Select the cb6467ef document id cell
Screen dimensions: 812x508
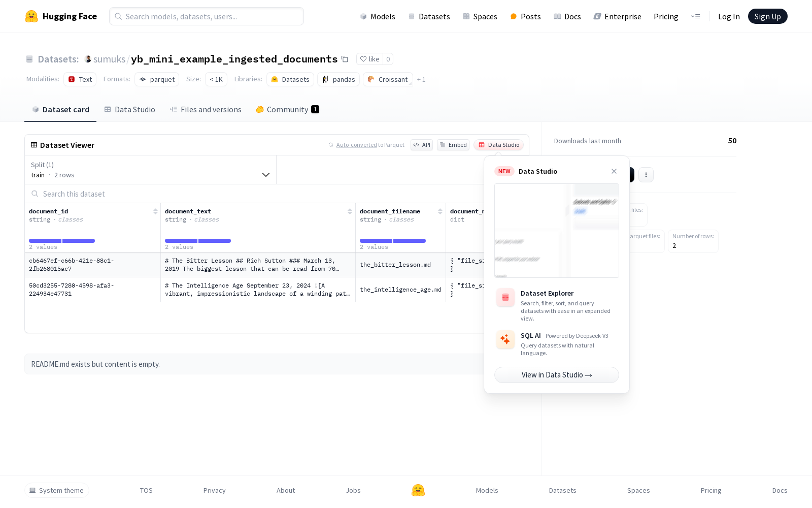[x=92, y=265]
